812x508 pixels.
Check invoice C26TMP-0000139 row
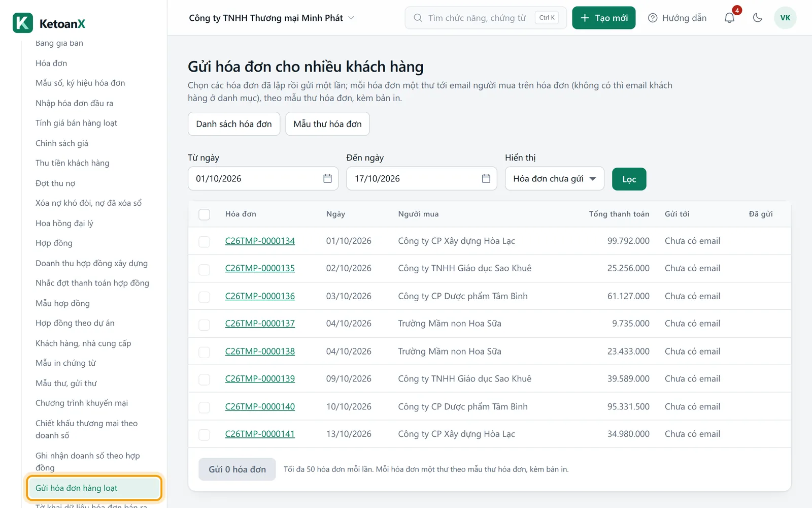click(x=204, y=379)
